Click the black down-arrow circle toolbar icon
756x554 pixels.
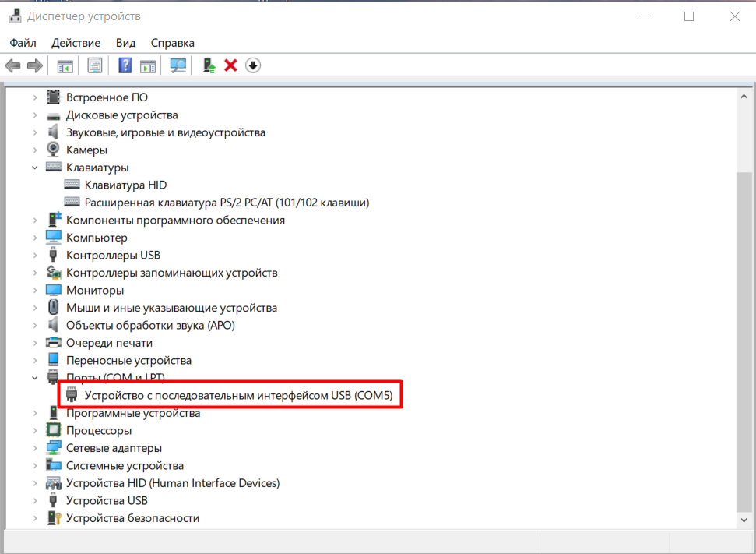(252, 65)
